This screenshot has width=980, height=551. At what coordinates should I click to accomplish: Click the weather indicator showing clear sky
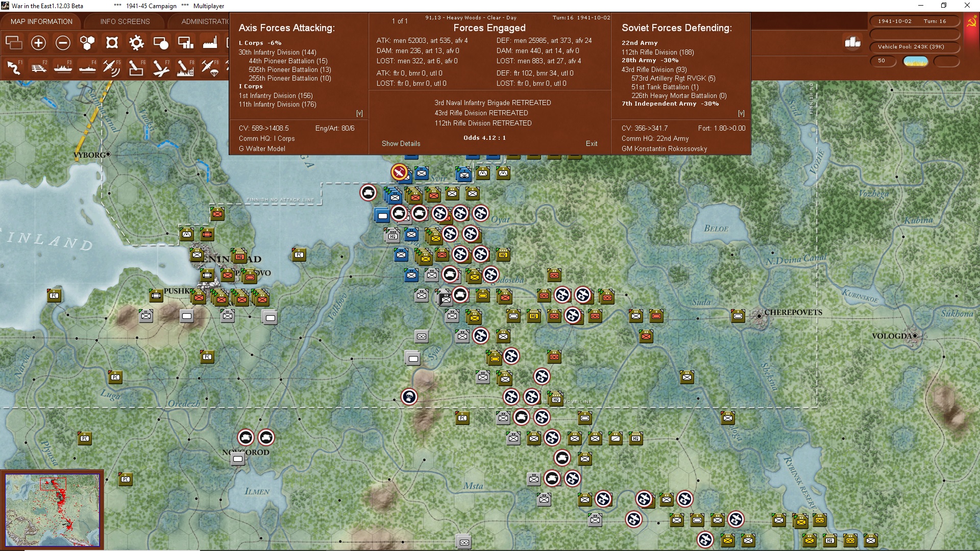916,61
